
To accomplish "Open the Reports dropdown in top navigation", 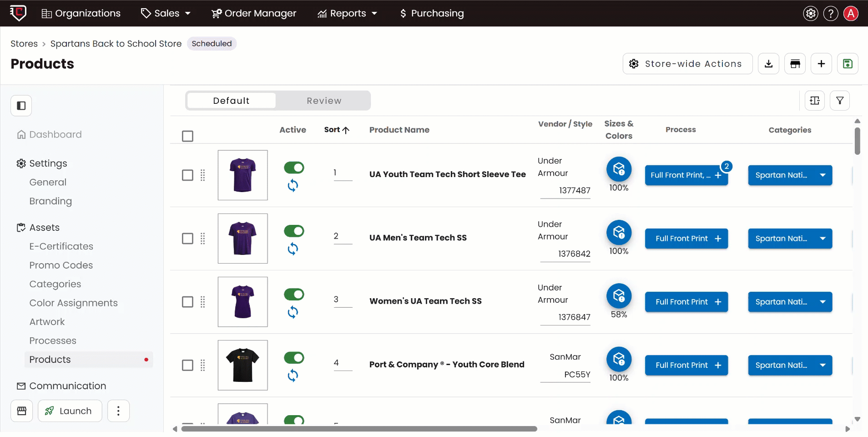I will pyautogui.click(x=348, y=13).
